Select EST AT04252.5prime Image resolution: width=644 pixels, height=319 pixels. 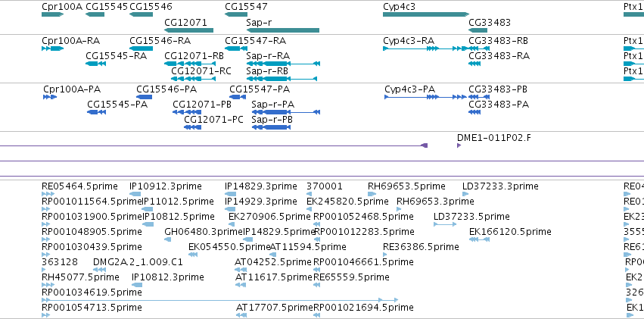pyautogui.click(x=241, y=270)
